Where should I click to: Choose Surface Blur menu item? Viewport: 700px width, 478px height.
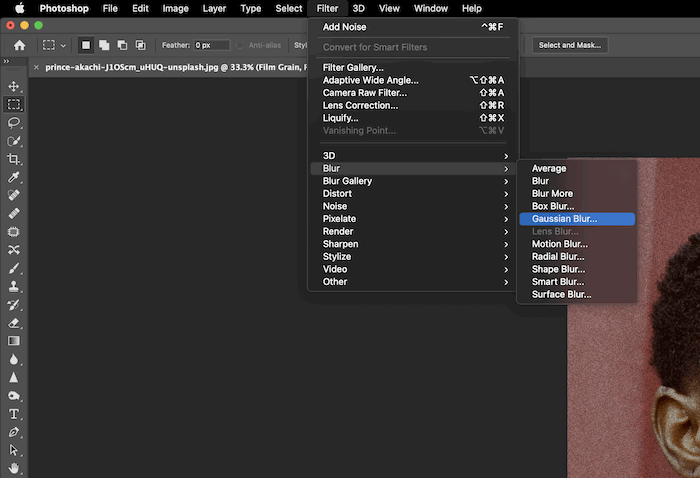tap(577, 295)
